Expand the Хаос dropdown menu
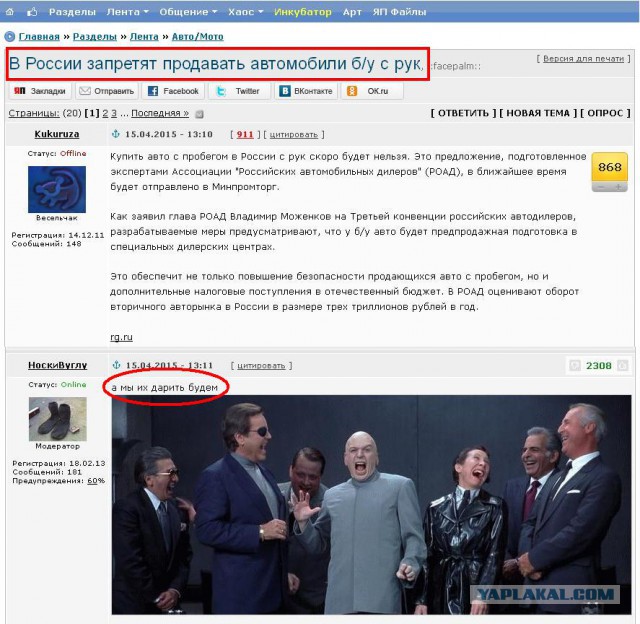 pyautogui.click(x=246, y=12)
